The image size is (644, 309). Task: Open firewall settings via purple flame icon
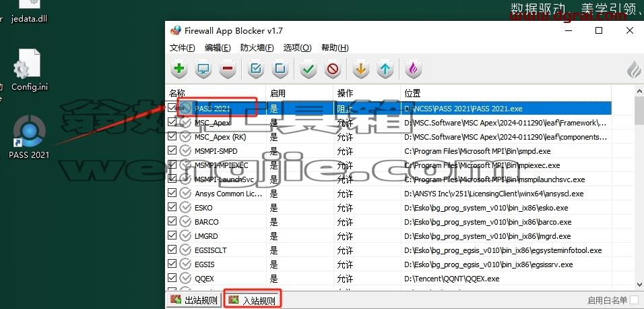coord(413,69)
